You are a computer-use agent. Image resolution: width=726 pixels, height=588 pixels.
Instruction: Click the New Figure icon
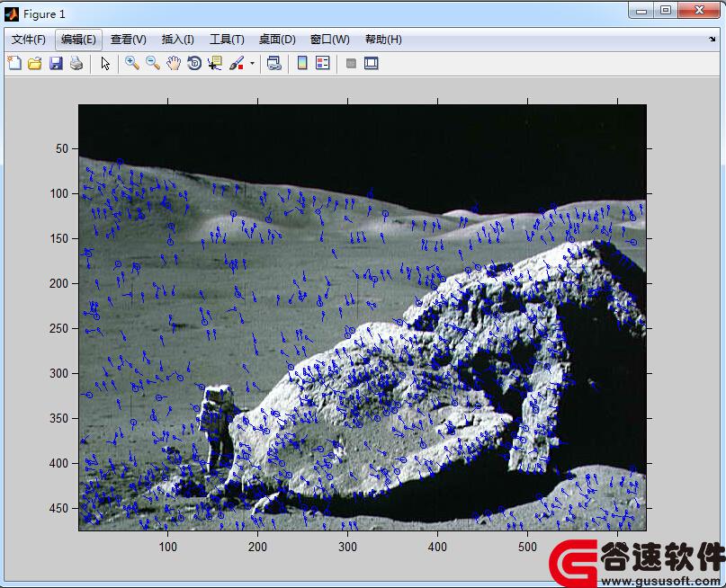tap(14, 62)
